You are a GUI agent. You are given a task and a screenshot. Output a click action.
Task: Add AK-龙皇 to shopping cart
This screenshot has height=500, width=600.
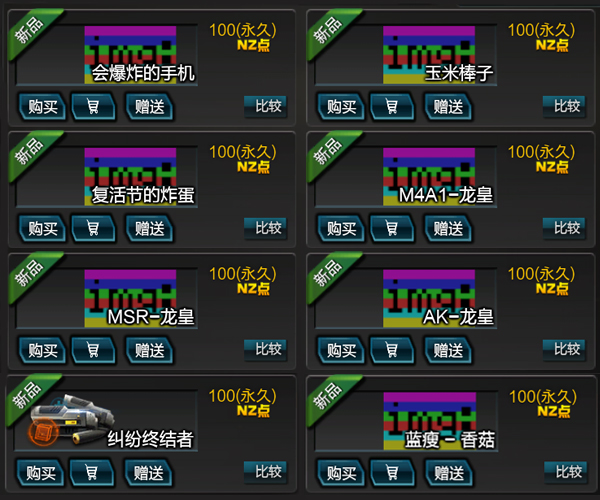point(392,350)
